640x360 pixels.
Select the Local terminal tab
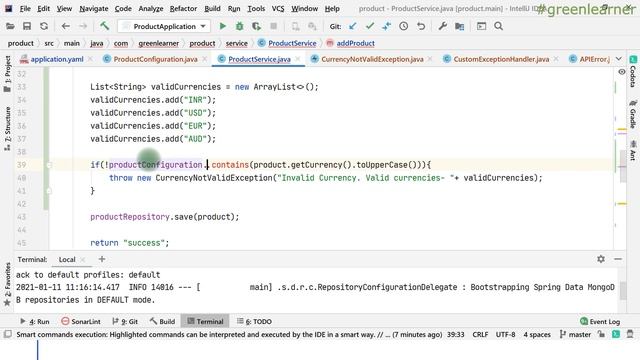[67, 259]
